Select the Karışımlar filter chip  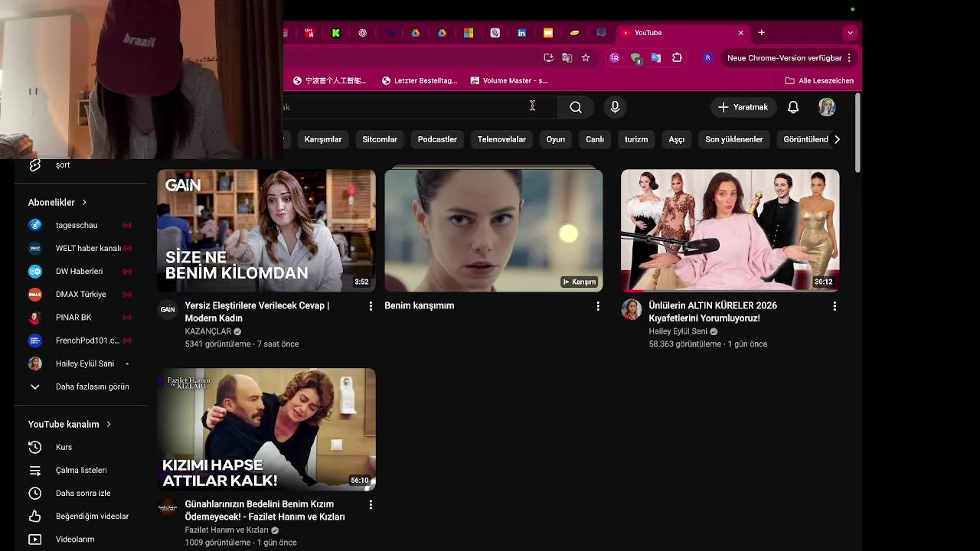click(x=323, y=139)
